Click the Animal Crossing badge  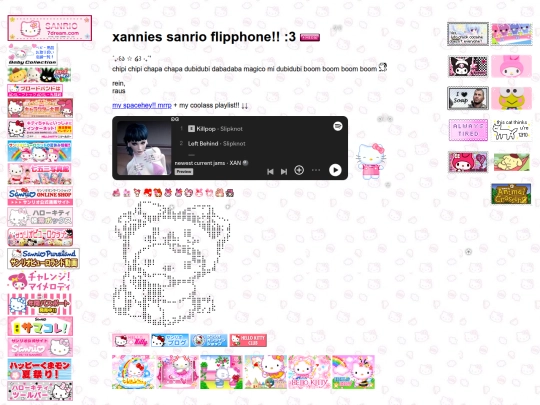tap(511, 194)
